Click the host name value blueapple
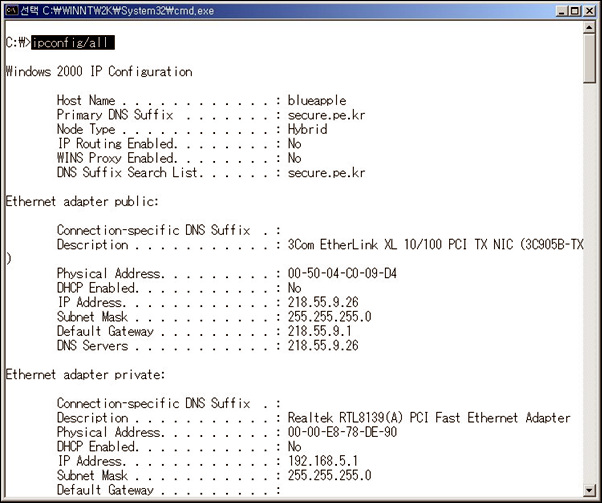602x503 pixels. point(317,101)
